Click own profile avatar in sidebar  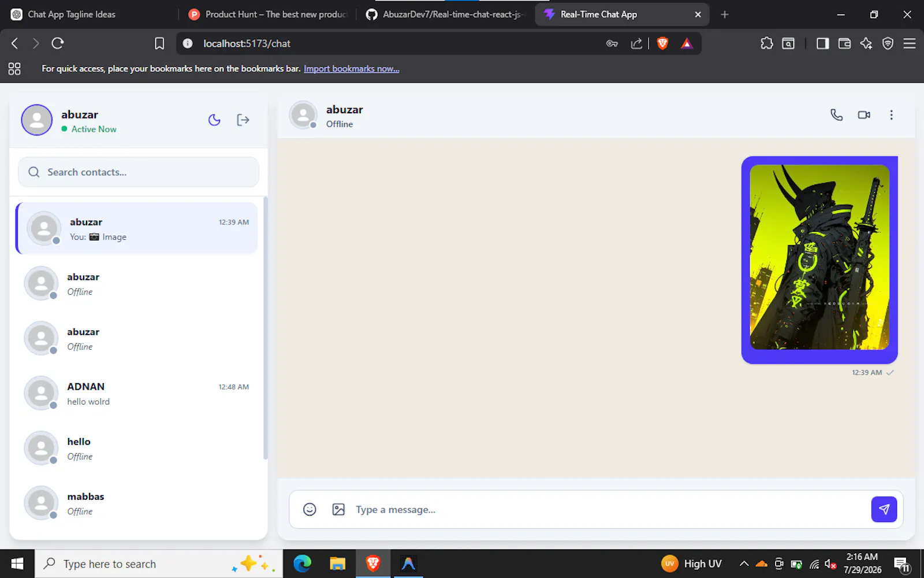(37, 120)
